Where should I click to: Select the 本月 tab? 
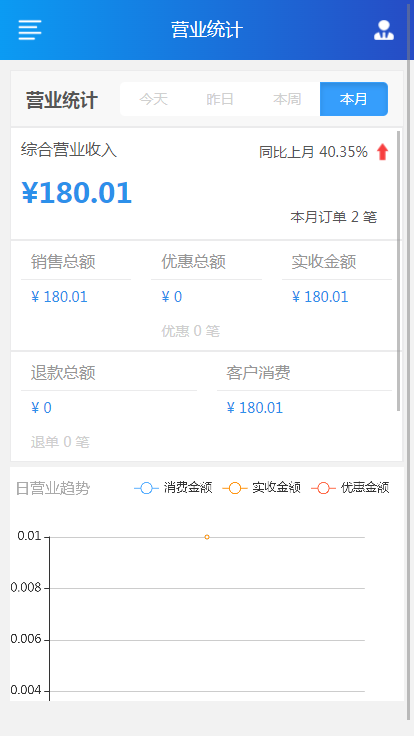tap(354, 99)
